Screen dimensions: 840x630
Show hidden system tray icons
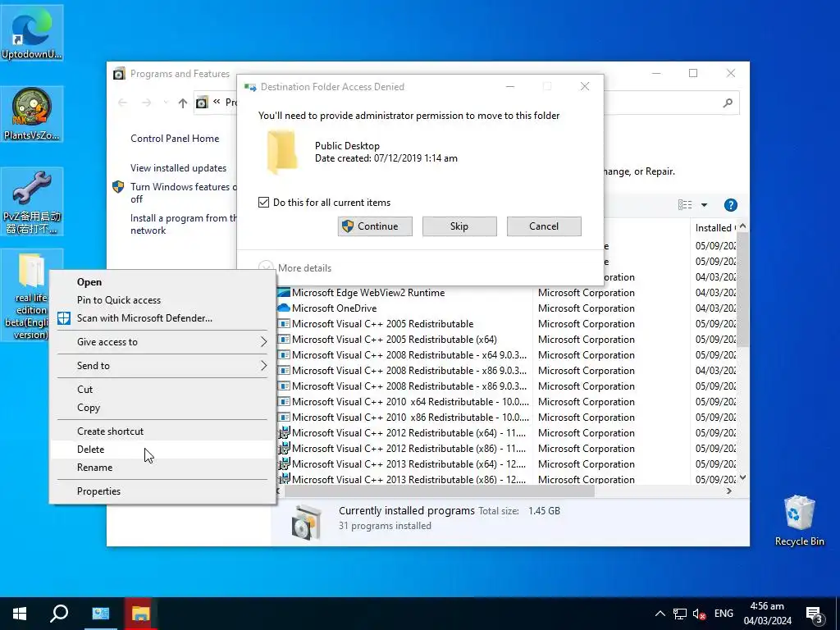pyautogui.click(x=660, y=614)
